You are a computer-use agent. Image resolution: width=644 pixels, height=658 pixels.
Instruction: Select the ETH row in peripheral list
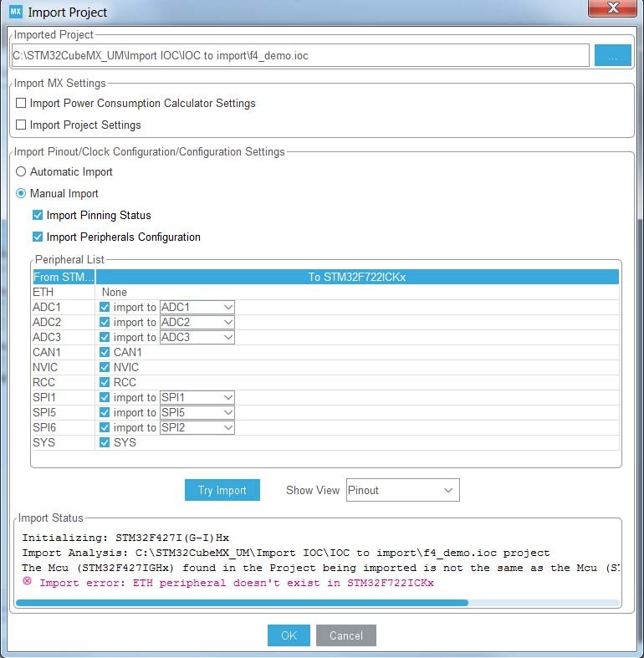click(326, 292)
